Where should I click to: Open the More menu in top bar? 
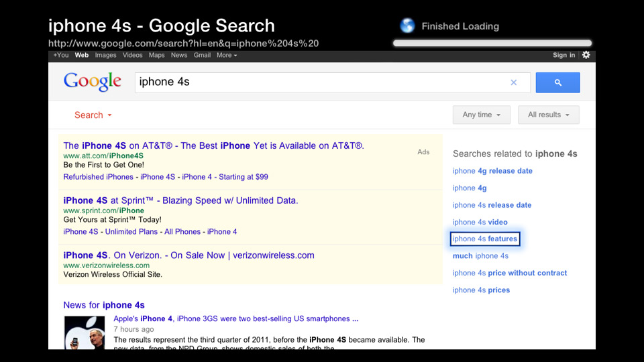pyautogui.click(x=227, y=55)
